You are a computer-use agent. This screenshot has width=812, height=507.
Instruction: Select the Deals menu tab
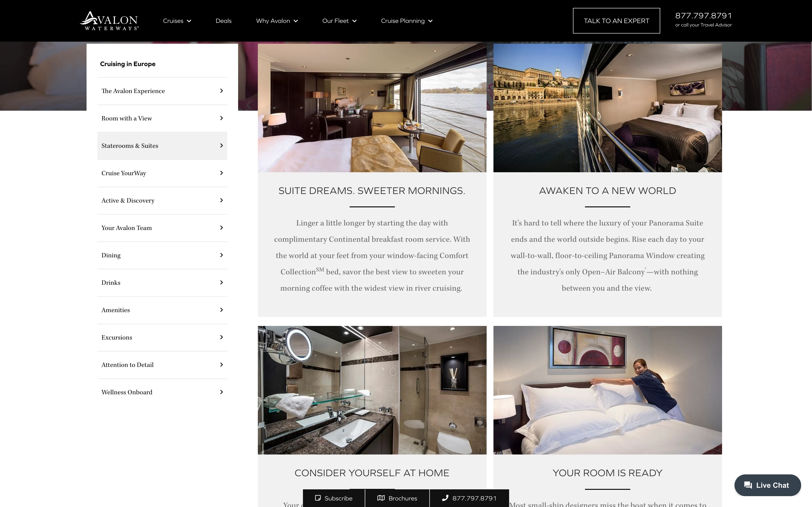[x=223, y=20]
